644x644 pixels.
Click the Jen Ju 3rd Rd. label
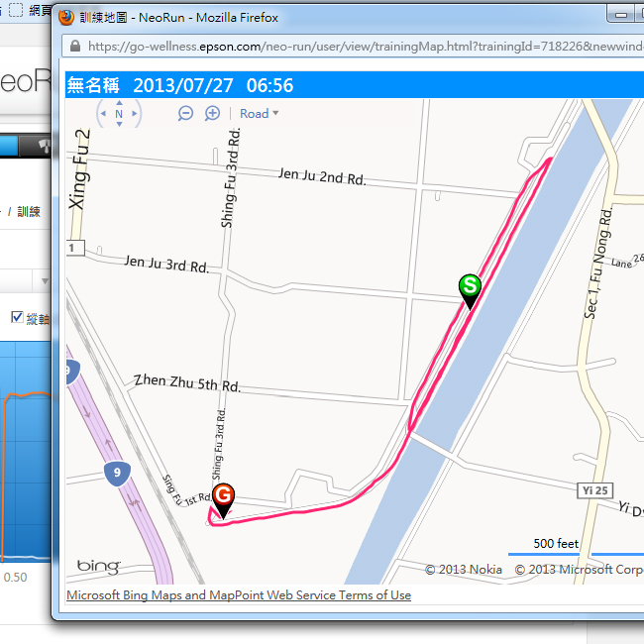166,265
